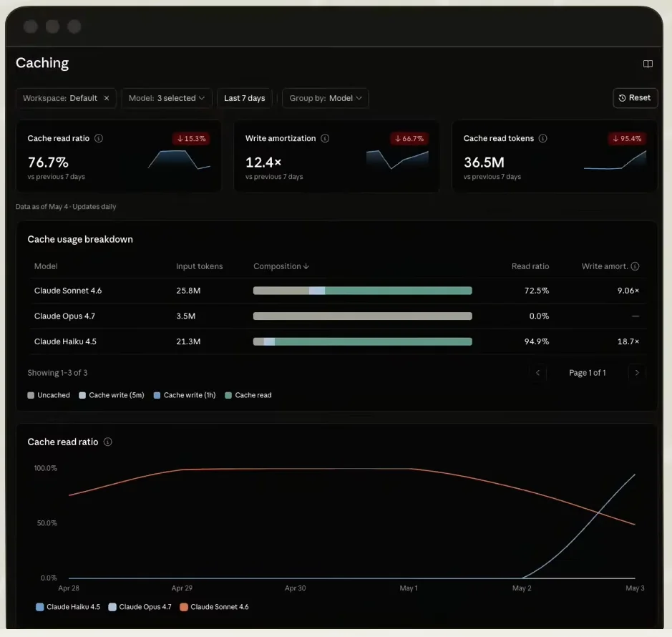This screenshot has width=672, height=637.
Task: Toggle the Cache write (5m) legend swatch
Action: [82, 395]
